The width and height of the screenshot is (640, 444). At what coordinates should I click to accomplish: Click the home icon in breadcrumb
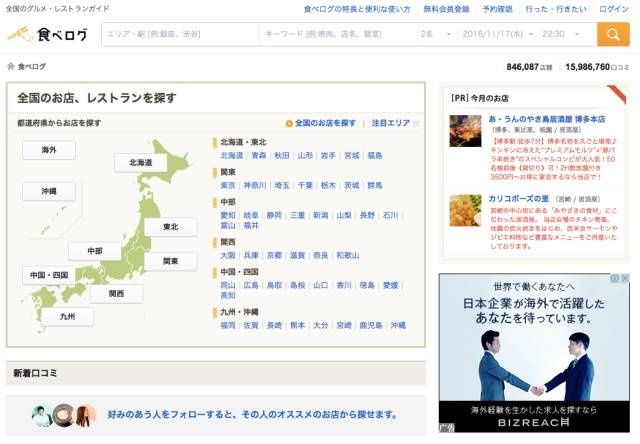(x=11, y=67)
